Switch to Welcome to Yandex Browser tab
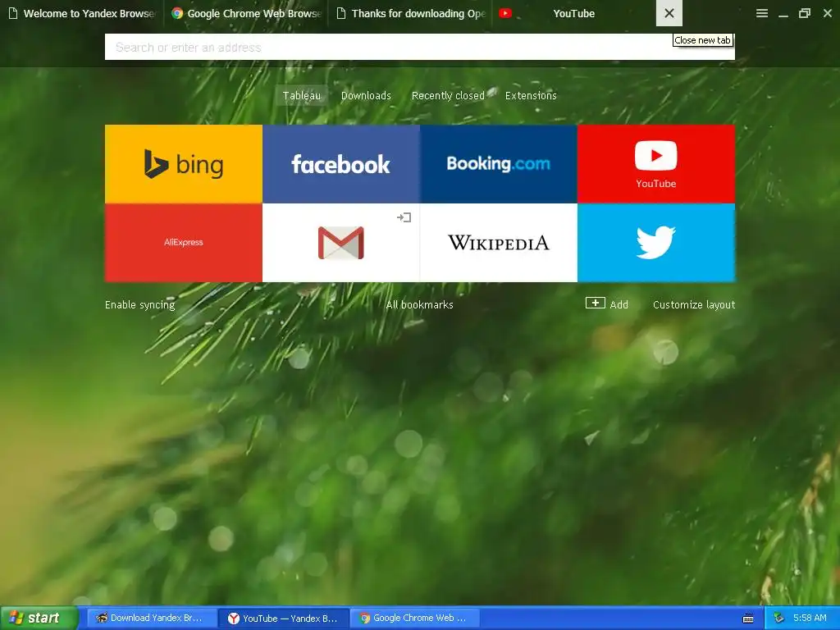 pos(82,13)
